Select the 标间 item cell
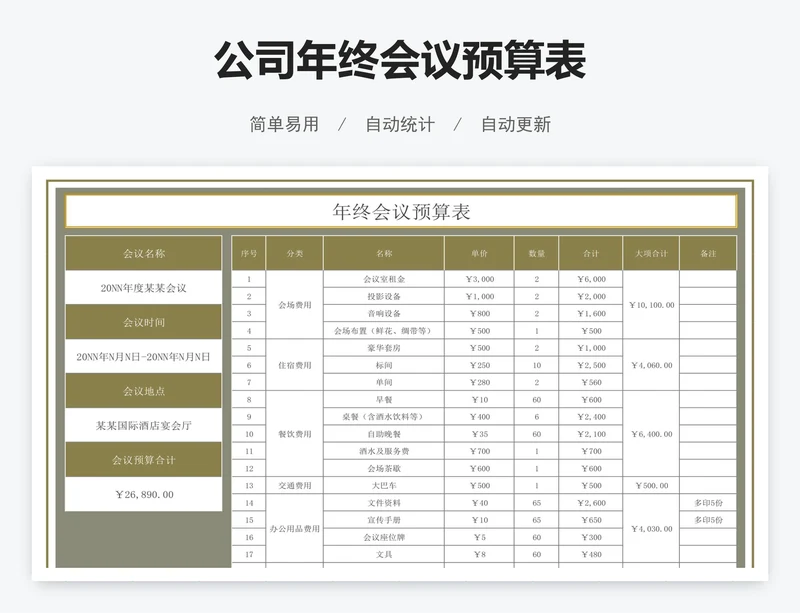 click(384, 365)
